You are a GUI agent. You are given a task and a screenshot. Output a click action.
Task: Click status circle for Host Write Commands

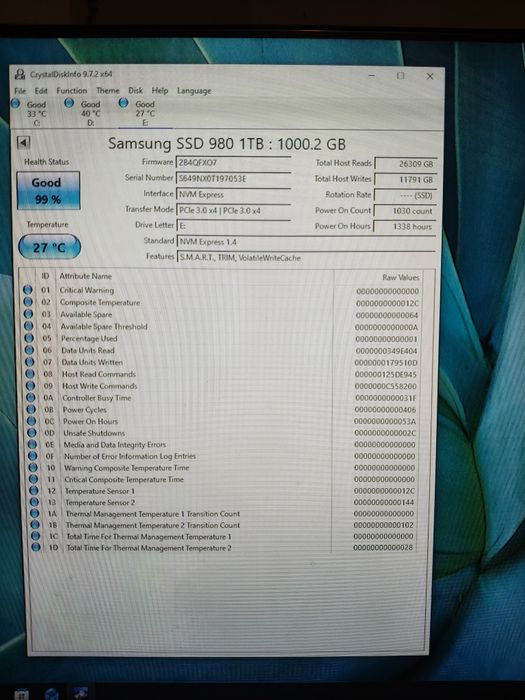point(30,386)
